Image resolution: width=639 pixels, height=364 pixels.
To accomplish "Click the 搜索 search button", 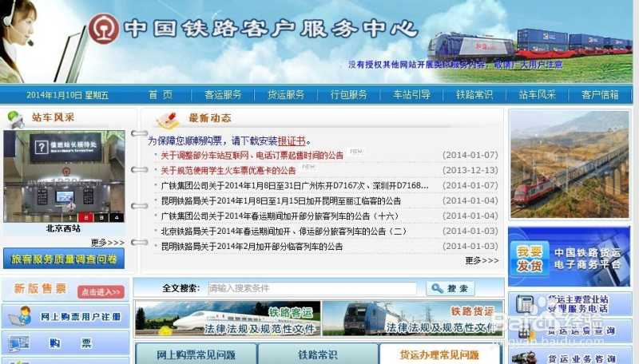I will click(x=450, y=289).
